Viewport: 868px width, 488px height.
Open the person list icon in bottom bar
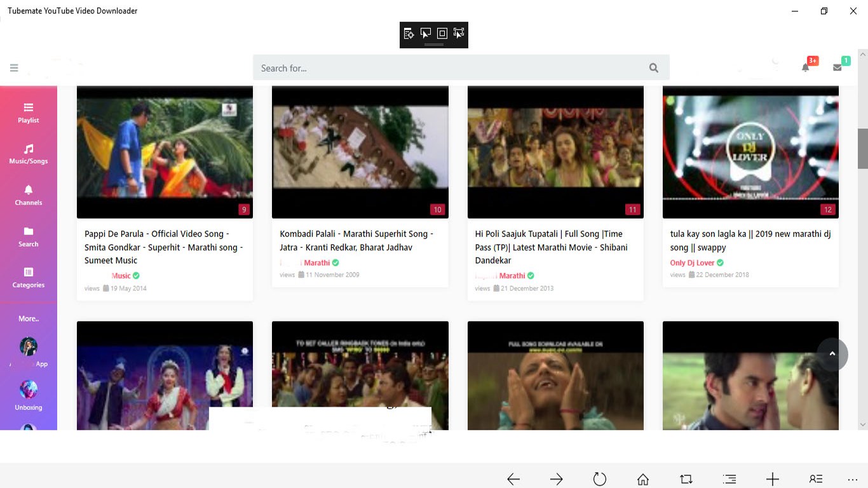click(816, 479)
